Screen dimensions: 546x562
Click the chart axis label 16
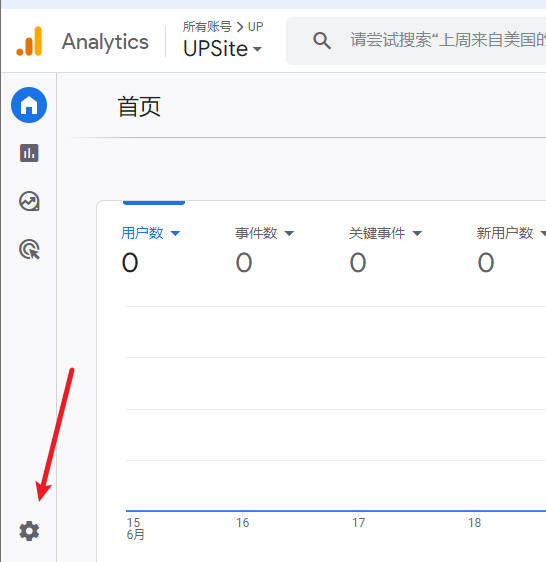point(242,523)
